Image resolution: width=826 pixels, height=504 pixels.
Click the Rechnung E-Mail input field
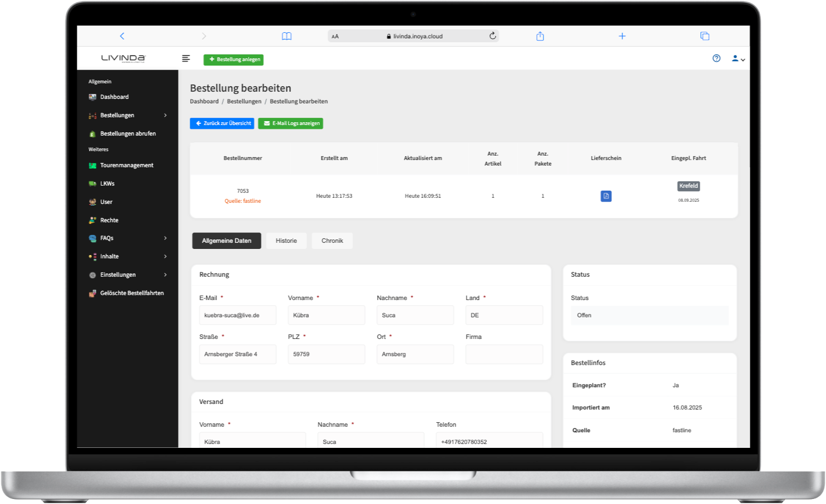coord(238,315)
